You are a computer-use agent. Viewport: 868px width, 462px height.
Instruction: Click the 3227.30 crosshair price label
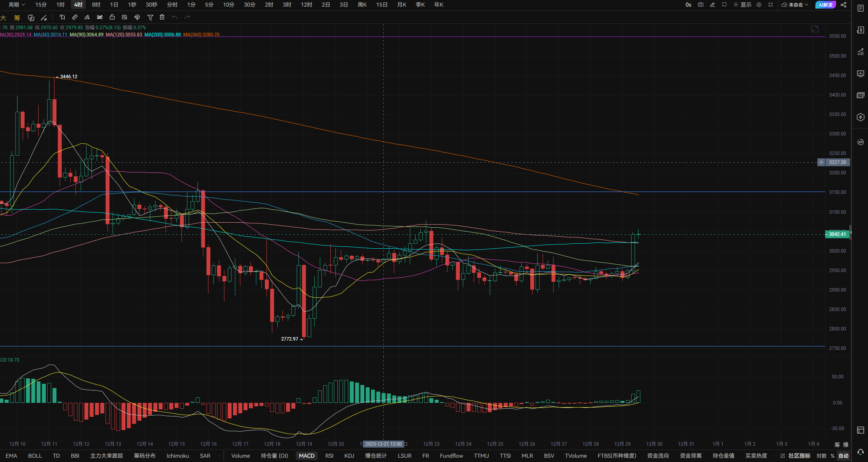837,162
